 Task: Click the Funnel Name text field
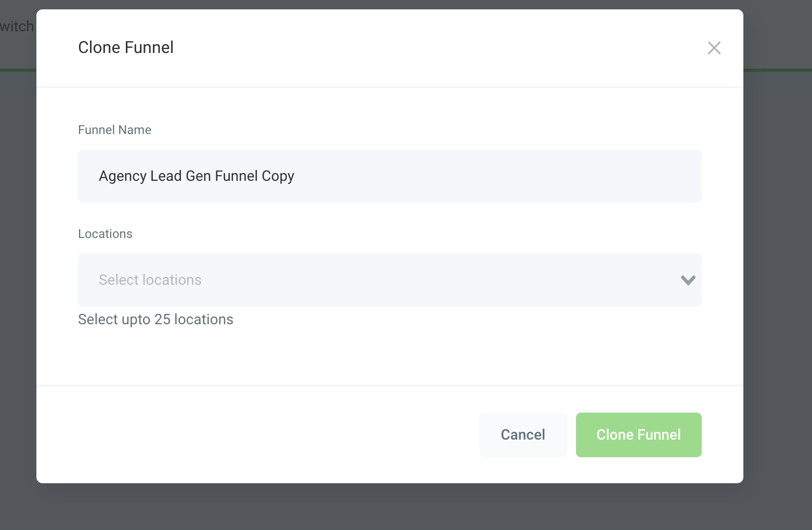point(390,176)
